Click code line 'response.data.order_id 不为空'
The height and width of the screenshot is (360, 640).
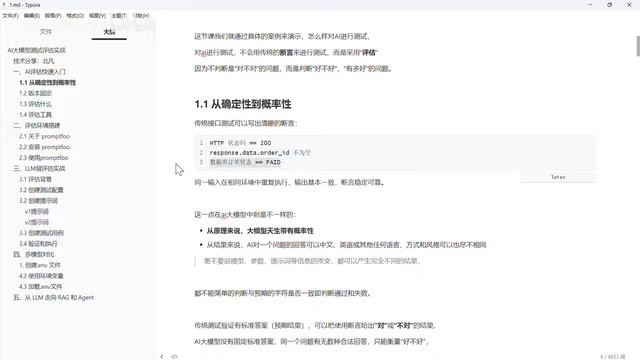click(x=260, y=153)
